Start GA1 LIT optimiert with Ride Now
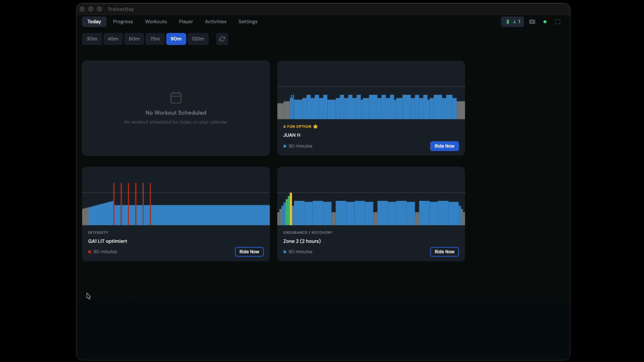This screenshot has height=362, width=644. click(x=249, y=252)
